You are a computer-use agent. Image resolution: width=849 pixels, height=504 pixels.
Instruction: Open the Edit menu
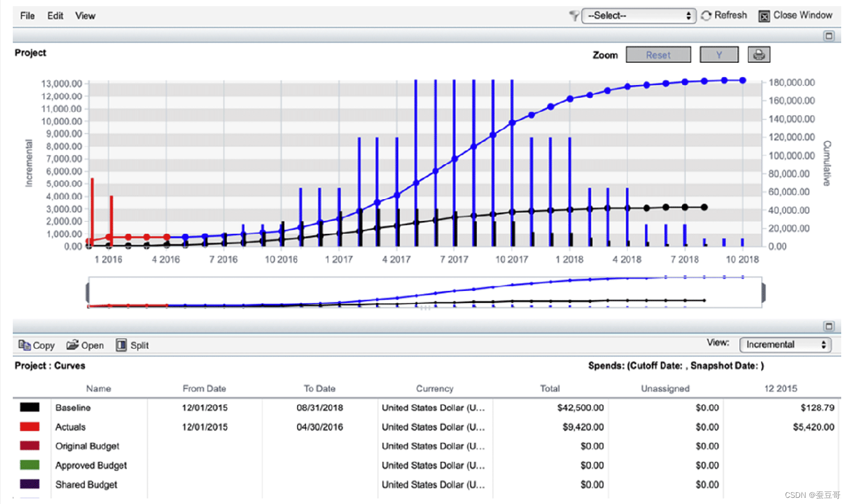55,16
